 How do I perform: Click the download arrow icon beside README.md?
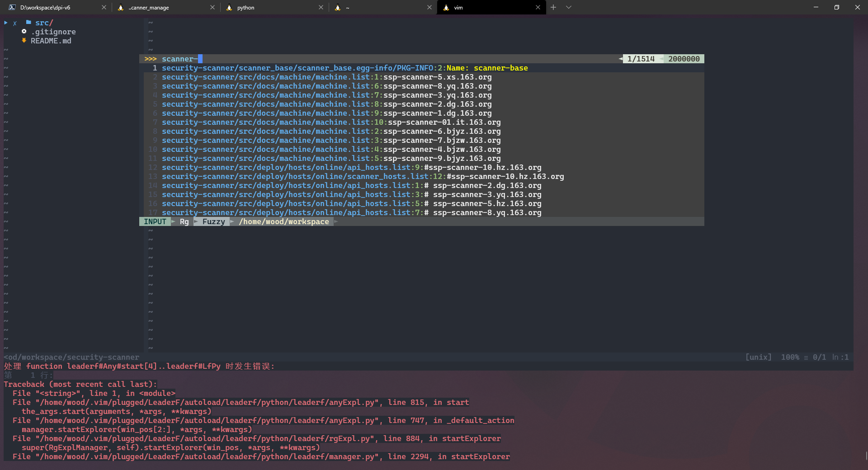tap(24, 41)
